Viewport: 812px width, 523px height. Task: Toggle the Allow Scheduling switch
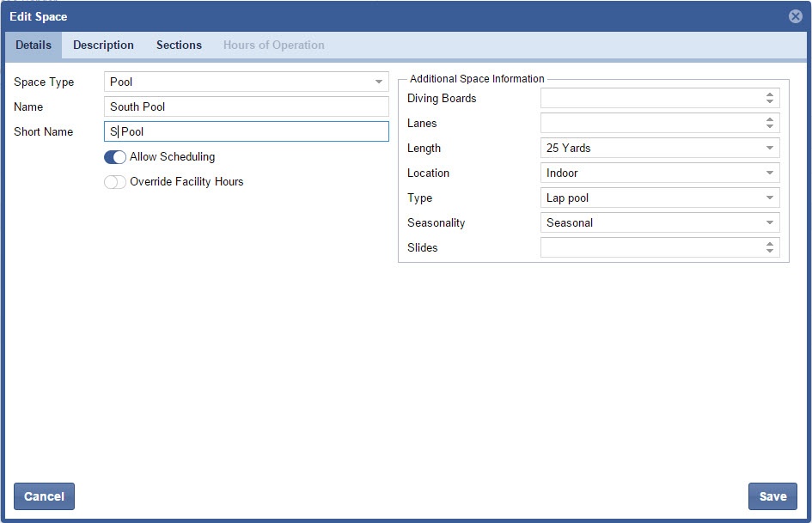(x=115, y=157)
